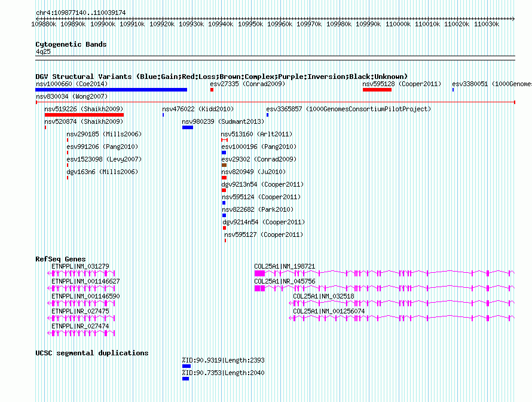
Task: Select the blue nsv1000660 gain bar
Action: [x=111, y=90]
